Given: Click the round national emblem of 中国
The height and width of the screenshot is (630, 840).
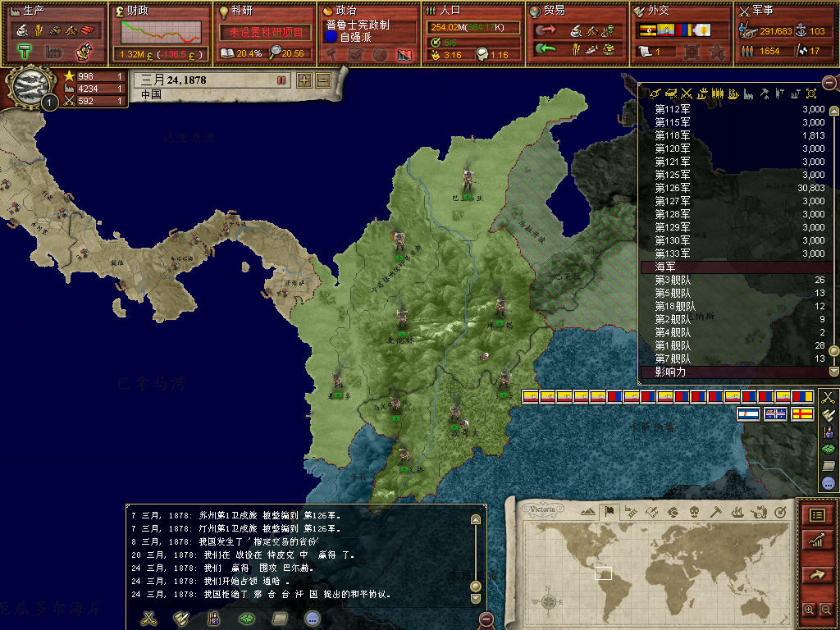Looking at the screenshot, I should click(31, 85).
